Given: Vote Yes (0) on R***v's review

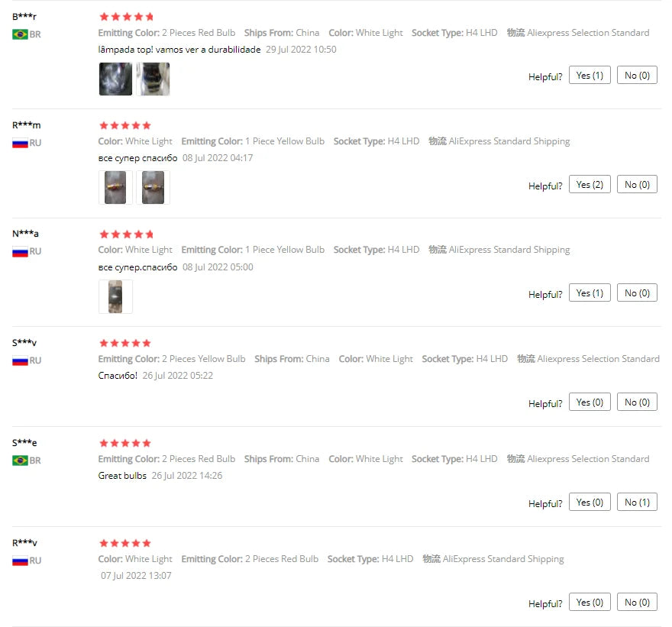Looking at the screenshot, I should [x=590, y=602].
